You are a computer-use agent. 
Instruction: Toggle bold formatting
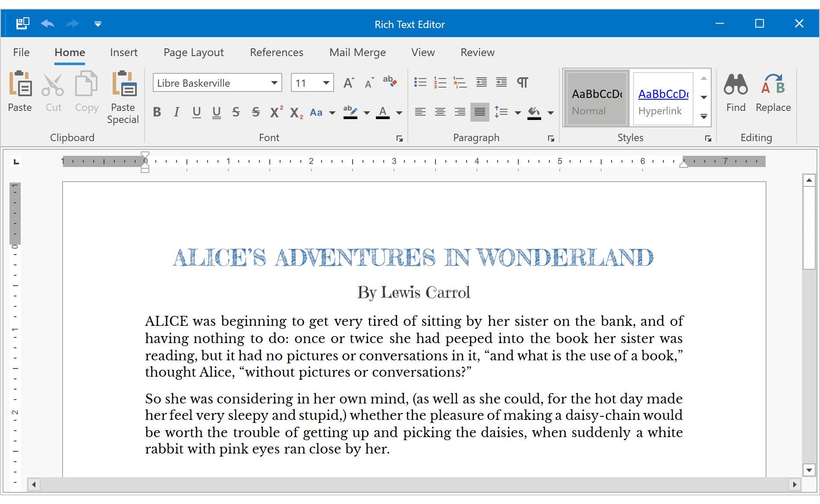pyautogui.click(x=157, y=112)
